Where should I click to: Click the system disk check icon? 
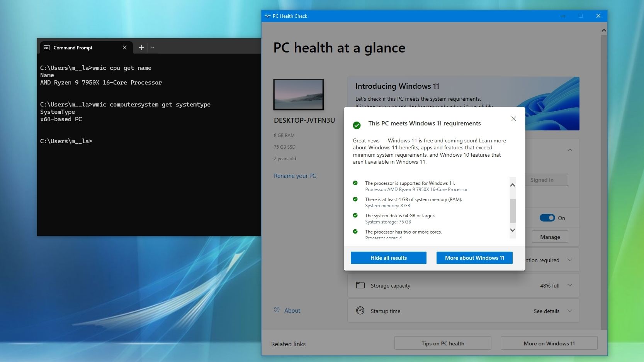[x=355, y=215]
